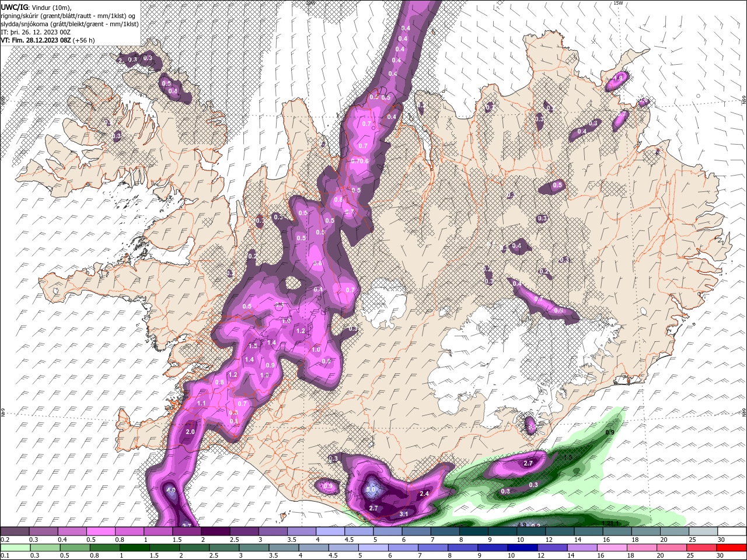Select the 1.5 precipitation value on the map
Viewport: 747px width, 560px height.
tap(253, 346)
